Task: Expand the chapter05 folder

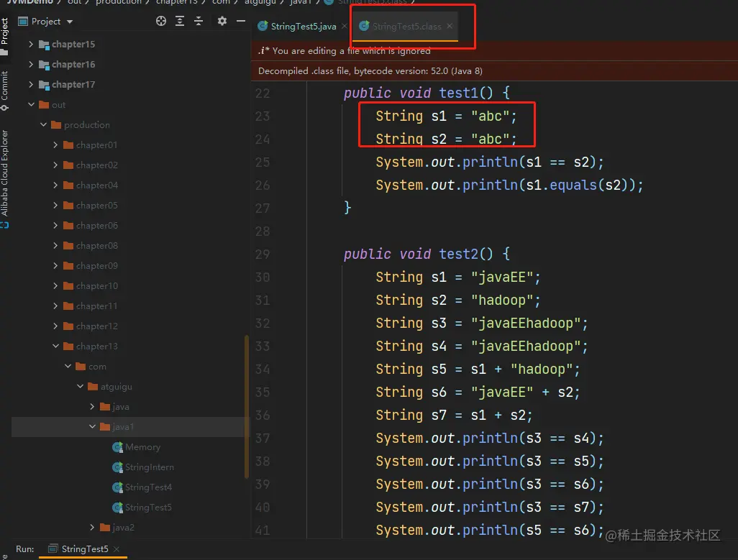Action: point(55,206)
